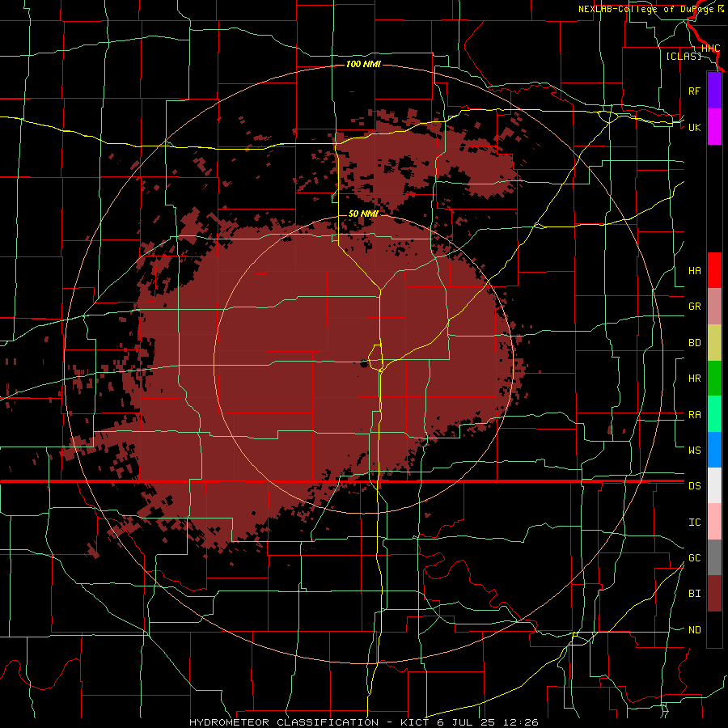Click the purple RF legend color swatch
The image size is (728, 728).
click(714, 91)
